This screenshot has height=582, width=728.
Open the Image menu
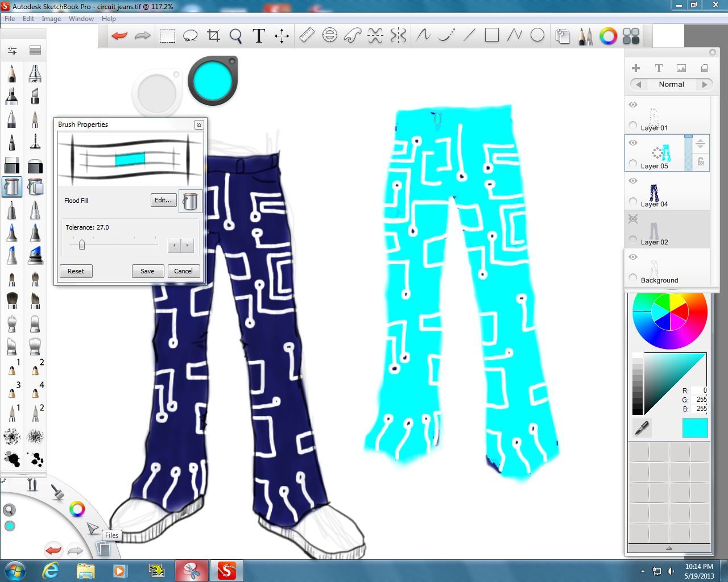click(51, 18)
